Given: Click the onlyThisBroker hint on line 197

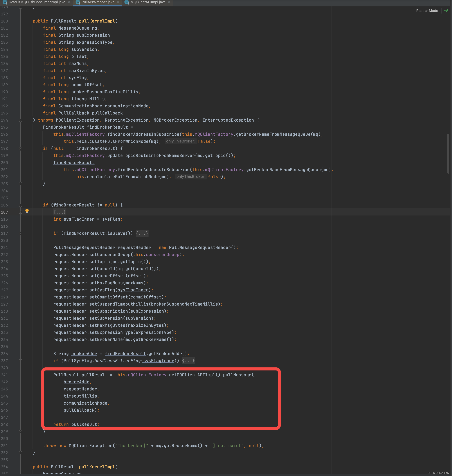Looking at the screenshot, I should [x=181, y=141].
